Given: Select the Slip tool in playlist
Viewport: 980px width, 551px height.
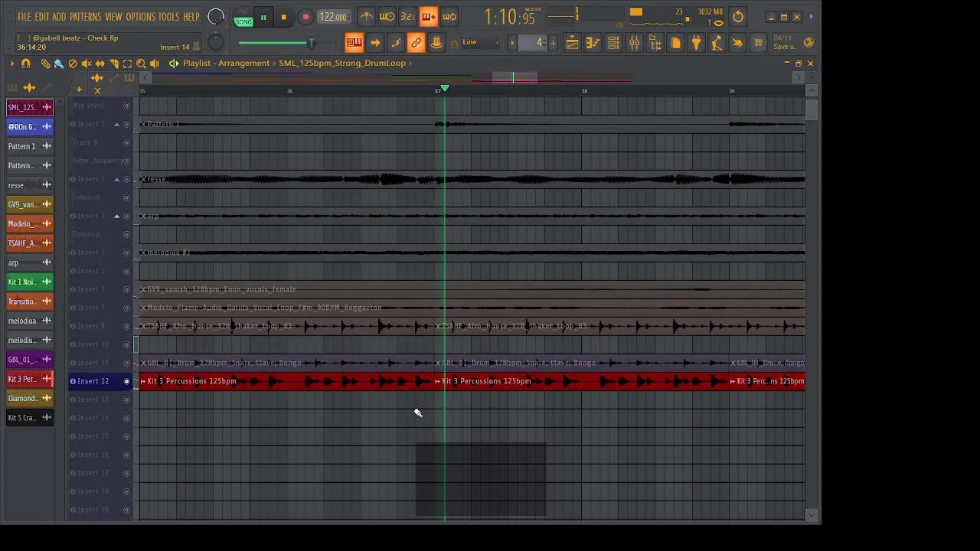Looking at the screenshot, I should [x=100, y=64].
